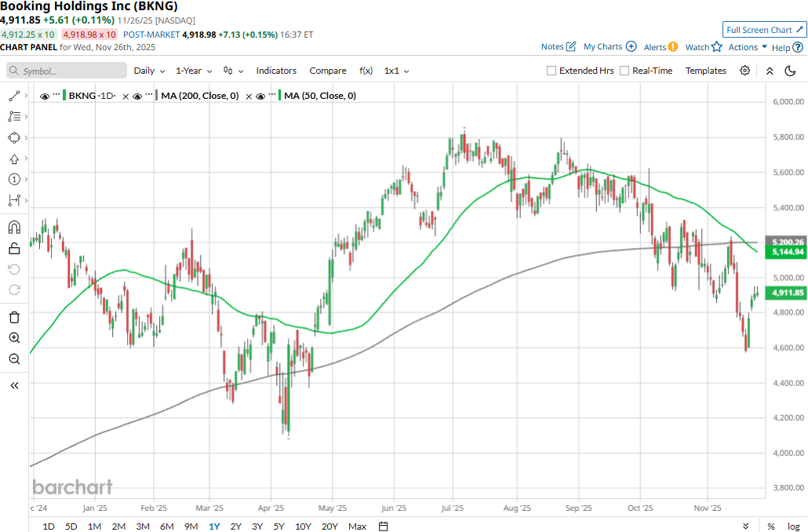Enable the magnet snap tool
The image size is (808, 532).
tap(14, 228)
